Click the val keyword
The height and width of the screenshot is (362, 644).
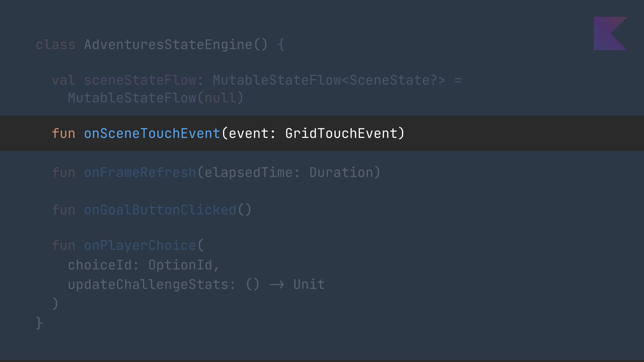pos(63,80)
